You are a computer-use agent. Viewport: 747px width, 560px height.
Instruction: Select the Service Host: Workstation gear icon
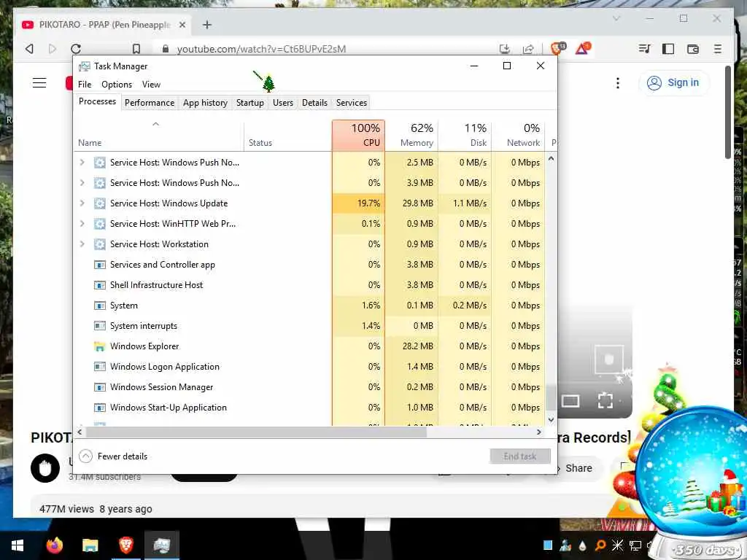coord(99,244)
